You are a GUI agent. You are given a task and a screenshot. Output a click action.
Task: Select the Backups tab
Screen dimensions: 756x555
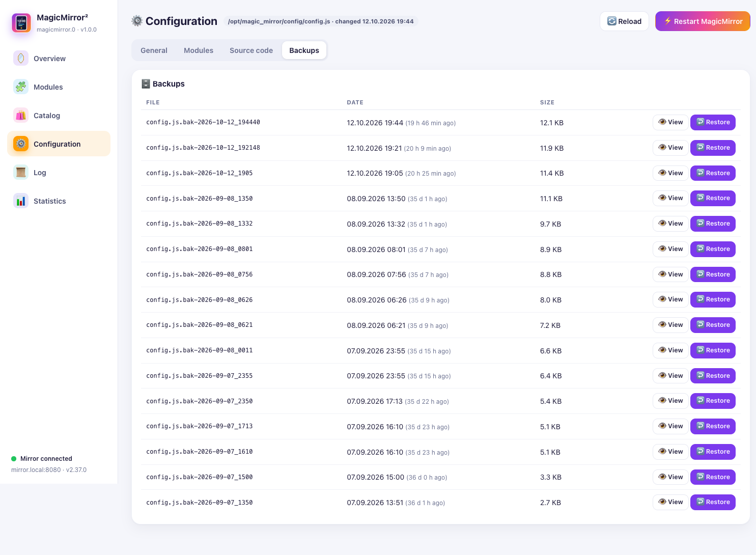click(304, 50)
